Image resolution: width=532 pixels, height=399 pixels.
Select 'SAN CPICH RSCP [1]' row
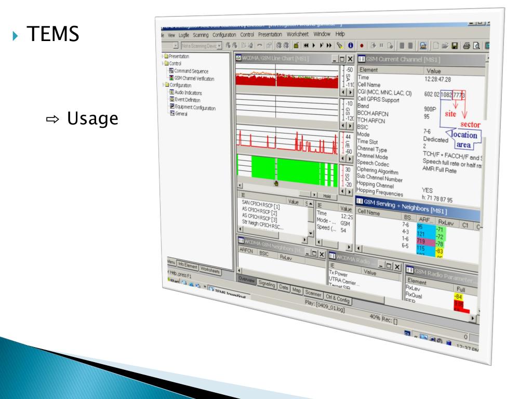click(x=261, y=205)
